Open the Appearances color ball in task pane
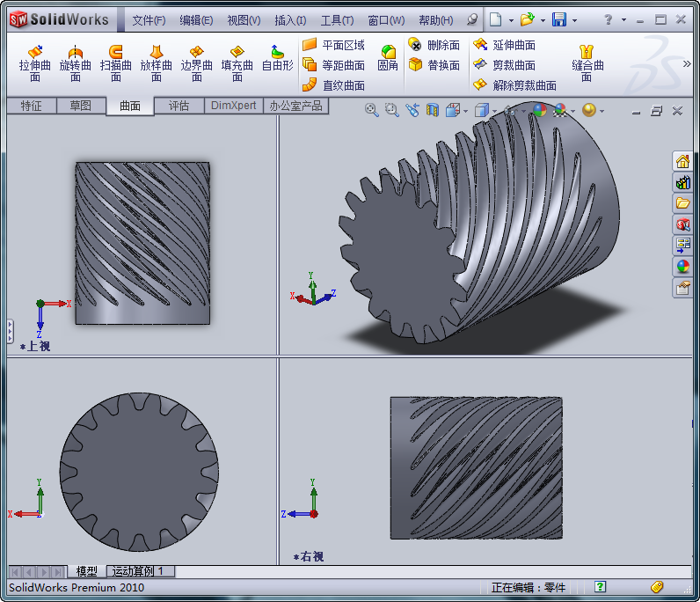 pyautogui.click(x=682, y=267)
